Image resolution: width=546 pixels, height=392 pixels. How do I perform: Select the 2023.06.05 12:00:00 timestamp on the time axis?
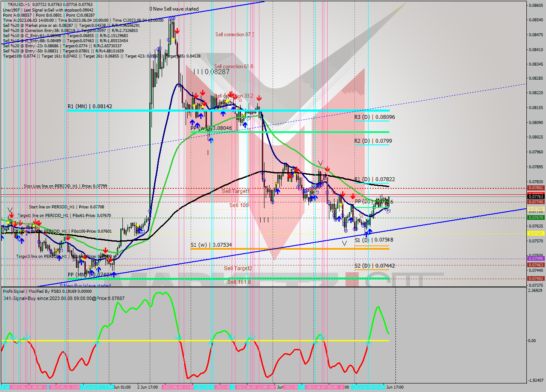[x=255, y=388]
